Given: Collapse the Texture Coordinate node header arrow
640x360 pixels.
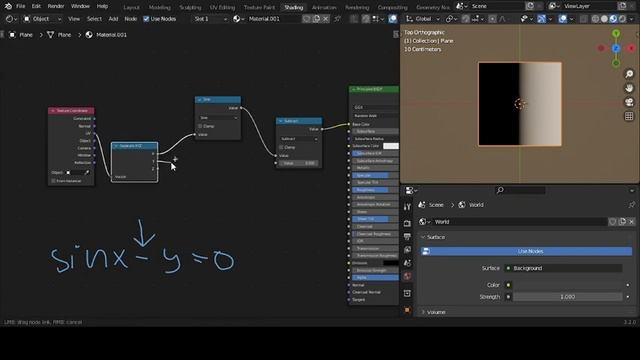Looking at the screenshot, I should pyautogui.click(x=53, y=111).
